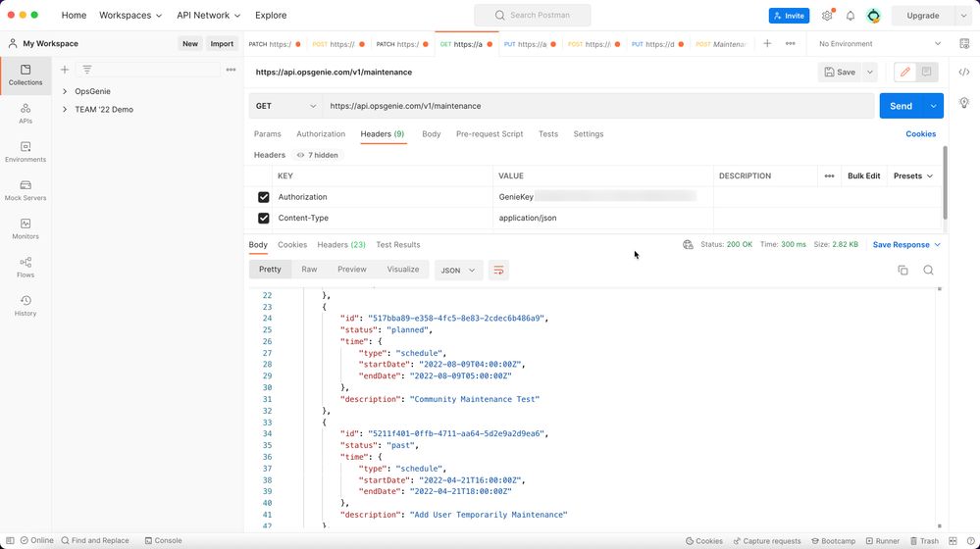
Task: Open the Environments sidebar panel
Action: point(25,152)
